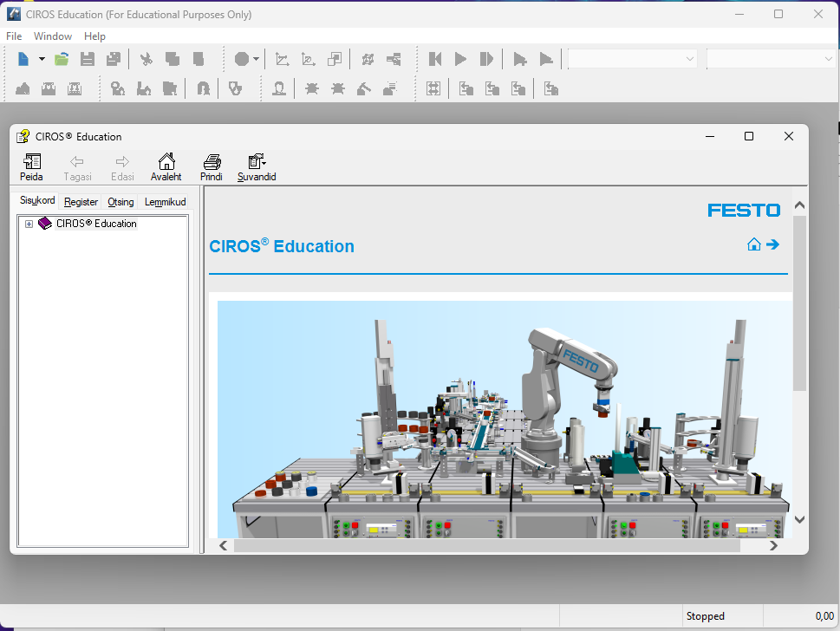
Task: Switch to the Register tab
Action: tap(81, 202)
